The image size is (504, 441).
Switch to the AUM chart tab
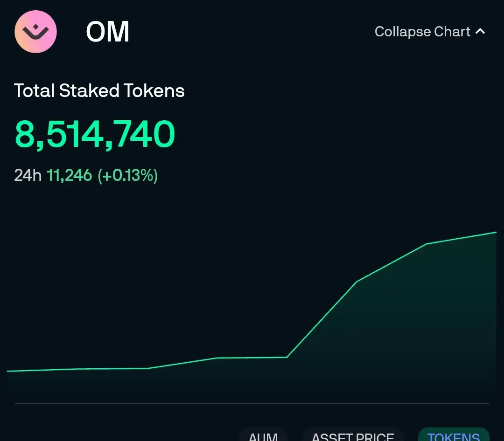[x=263, y=434]
